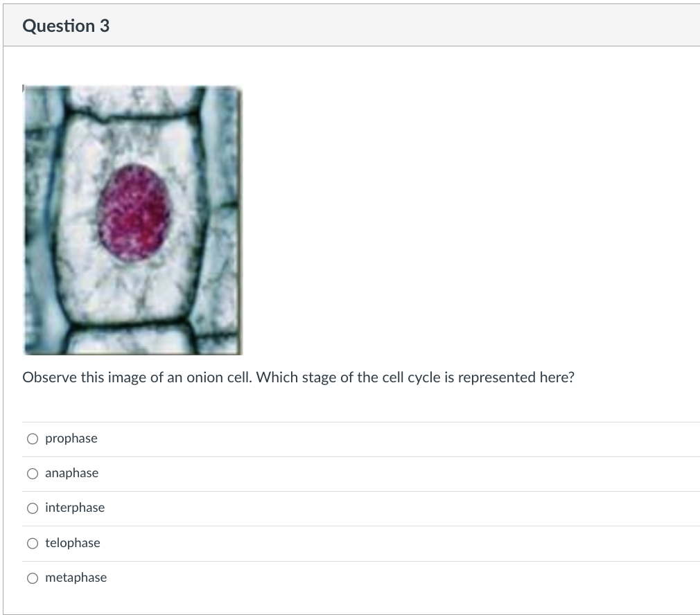
Task: Select the interphase radio button
Action: (32, 508)
